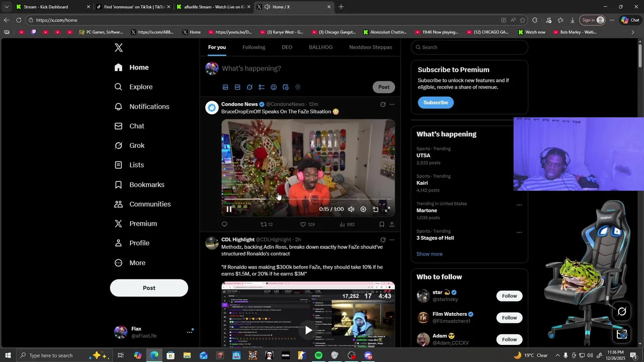Open options for Martone trend
This screenshot has height=362, width=644.
click(x=519, y=205)
